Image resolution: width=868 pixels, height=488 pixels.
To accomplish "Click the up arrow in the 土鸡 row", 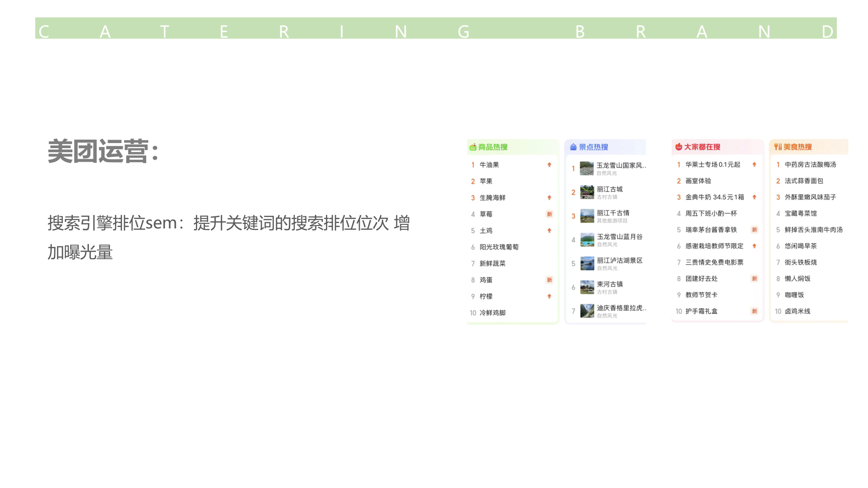I will 550,230.
